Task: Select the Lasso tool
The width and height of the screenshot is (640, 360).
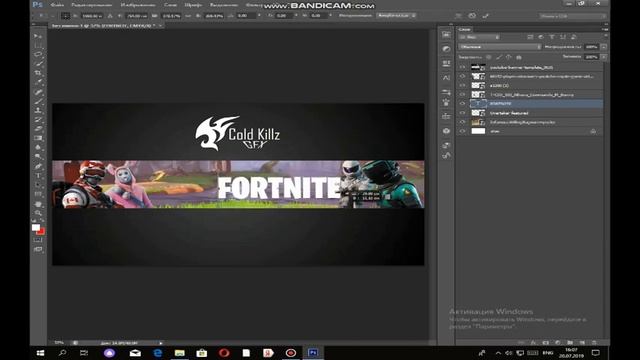Action: (x=38, y=54)
